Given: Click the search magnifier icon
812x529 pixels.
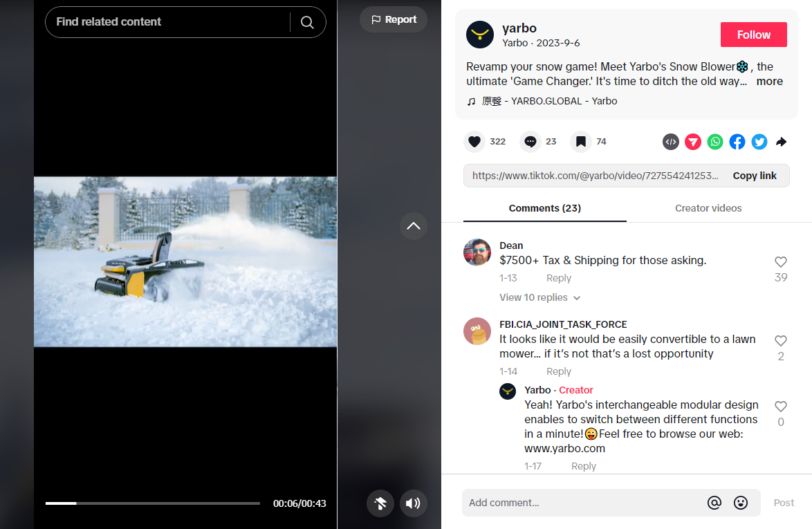Looking at the screenshot, I should pyautogui.click(x=307, y=22).
